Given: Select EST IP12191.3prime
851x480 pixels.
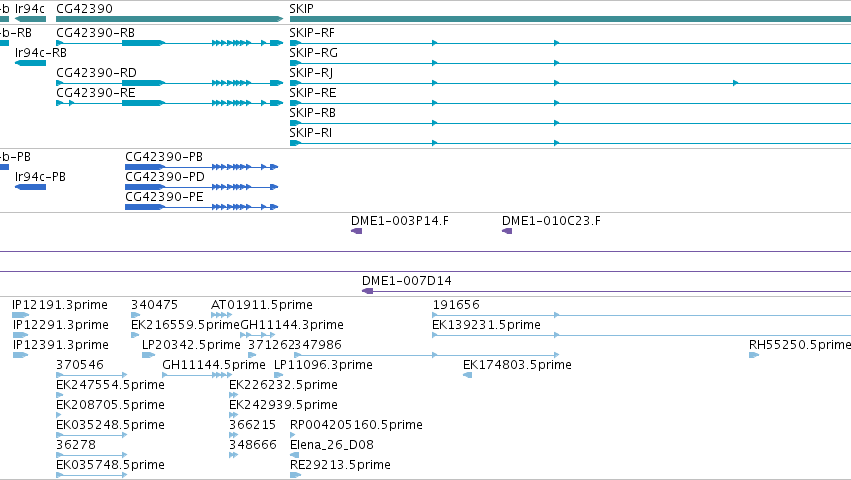Looking at the screenshot, I should 21,315.
